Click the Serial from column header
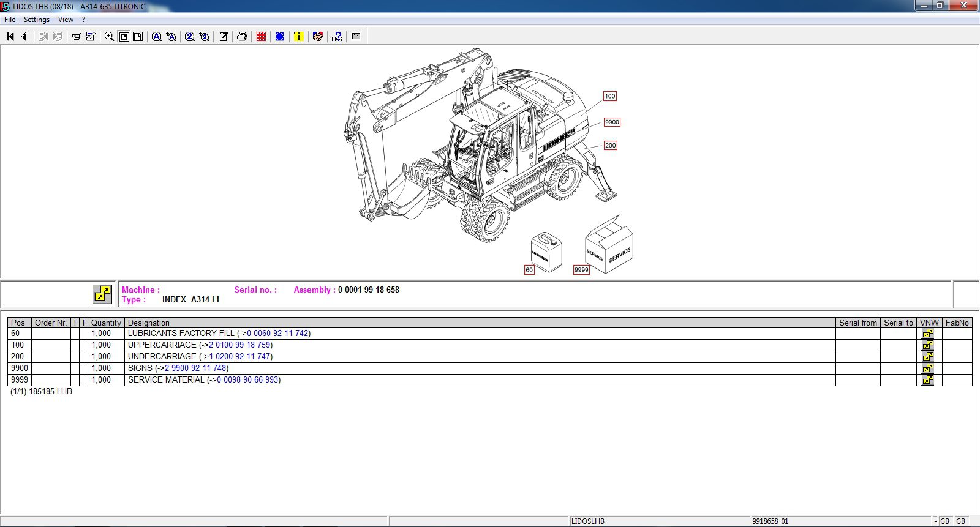 (858, 323)
